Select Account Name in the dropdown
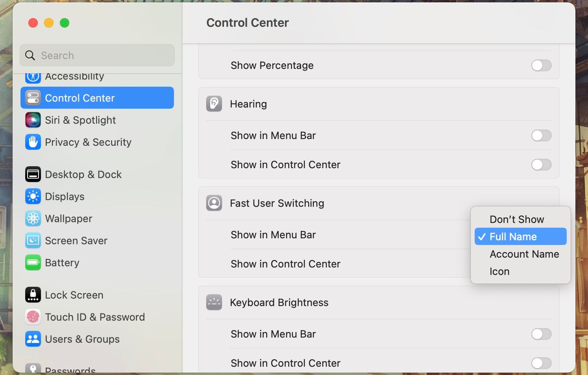The width and height of the screenshot is (588, 375). click(524, 254)
